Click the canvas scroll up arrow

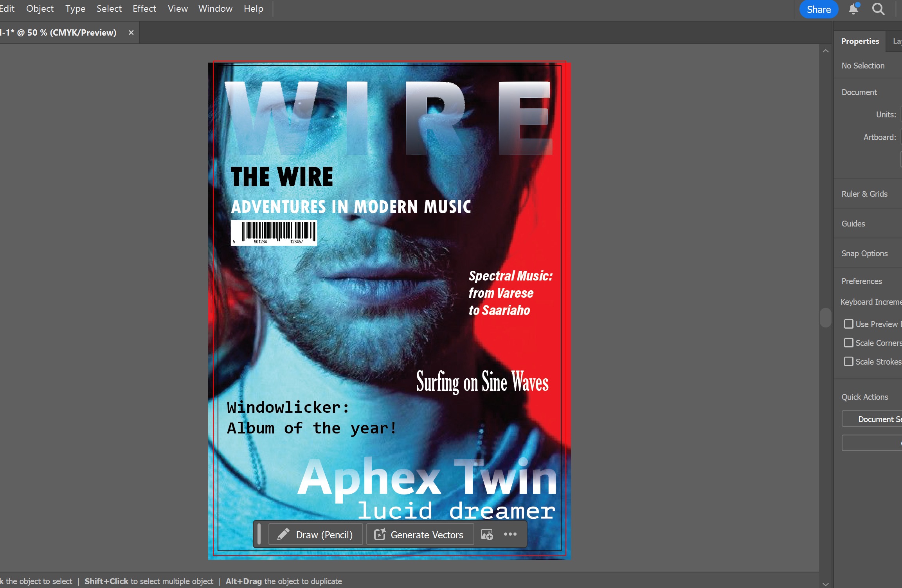[825, 51]
